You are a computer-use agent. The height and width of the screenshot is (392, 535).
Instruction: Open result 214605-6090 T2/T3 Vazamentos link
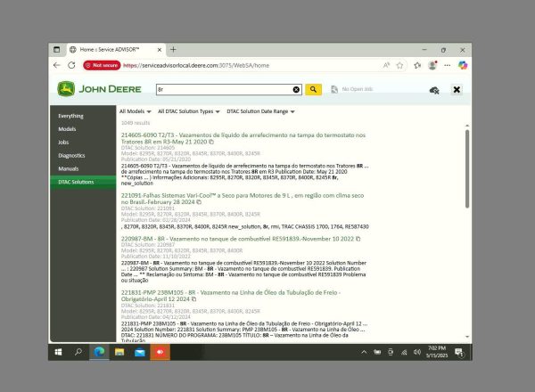243,138
